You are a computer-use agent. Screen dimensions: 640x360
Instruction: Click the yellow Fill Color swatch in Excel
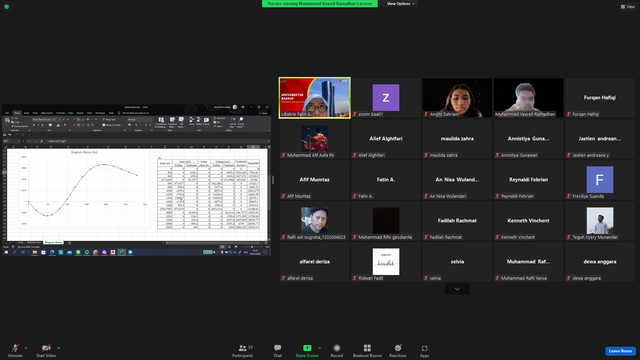coord(58,125)
